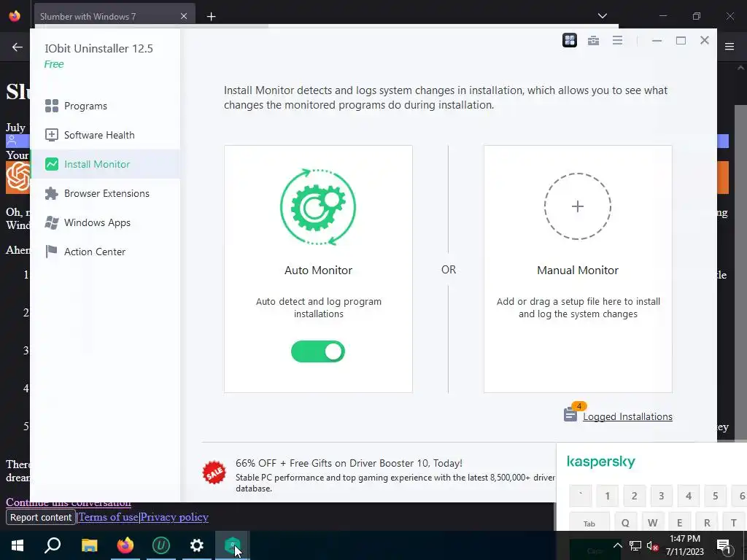
Task: Click the taskbar search icon
Action: click(53, 545)
